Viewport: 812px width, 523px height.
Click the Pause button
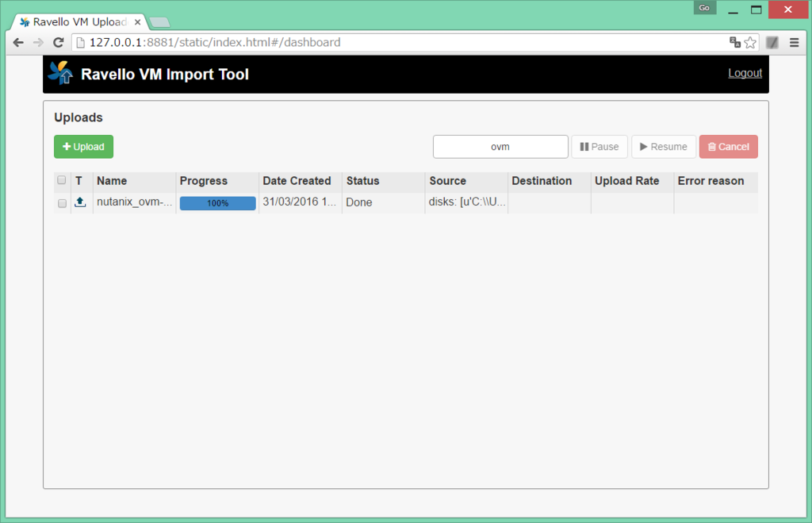[x=599, y=147]
